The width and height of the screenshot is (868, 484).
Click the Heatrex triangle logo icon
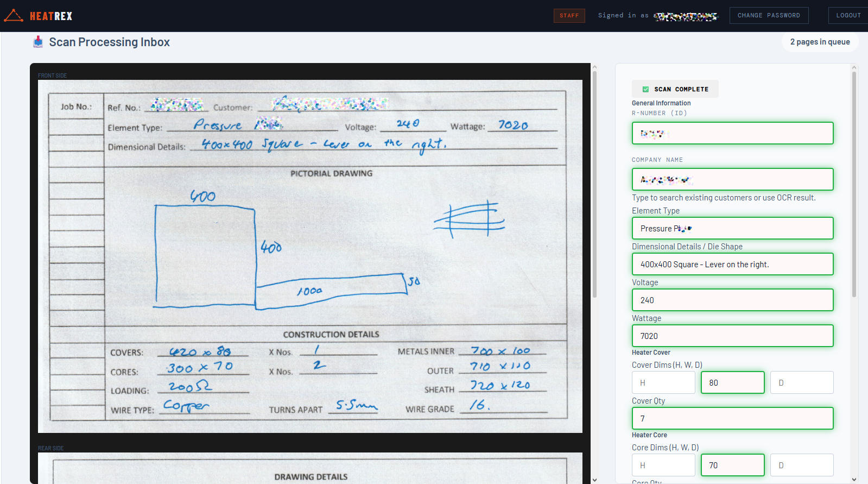pyautogui.click(x=13, y=16)
